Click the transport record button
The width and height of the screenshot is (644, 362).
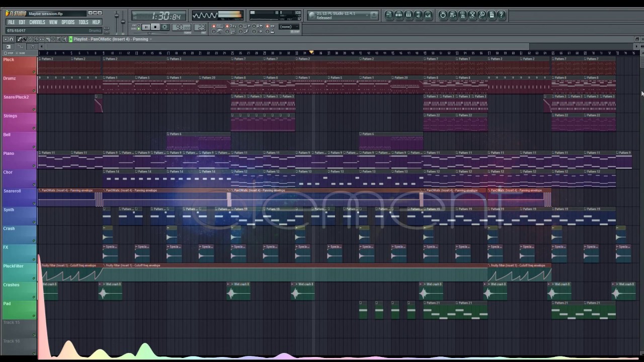tap(165, 27)
